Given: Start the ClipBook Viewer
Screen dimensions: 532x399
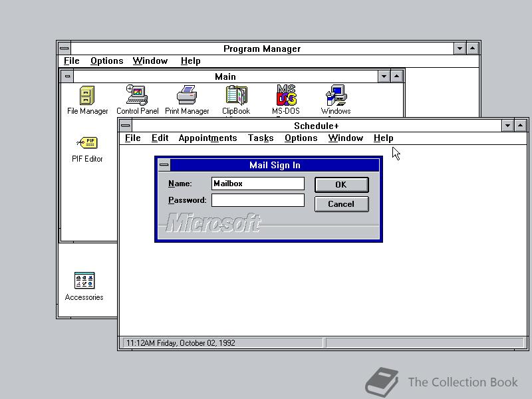Looking at the screenshot, I should 236,95.
